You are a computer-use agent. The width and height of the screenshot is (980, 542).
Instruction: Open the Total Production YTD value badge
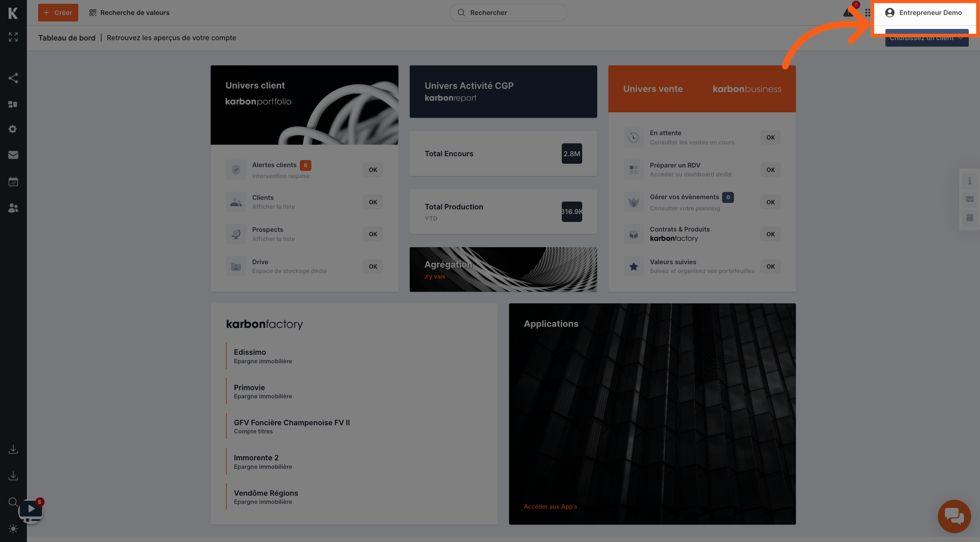click(572, 212)
